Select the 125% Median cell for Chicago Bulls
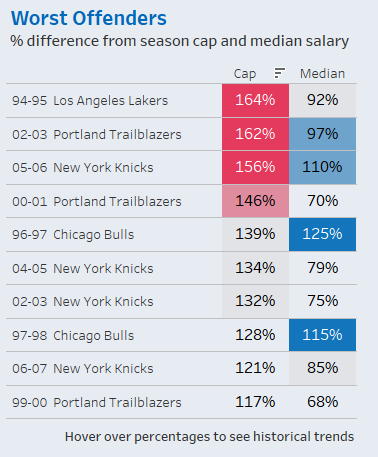The width and height of the screenshot is (378, 457). [322, 234]
